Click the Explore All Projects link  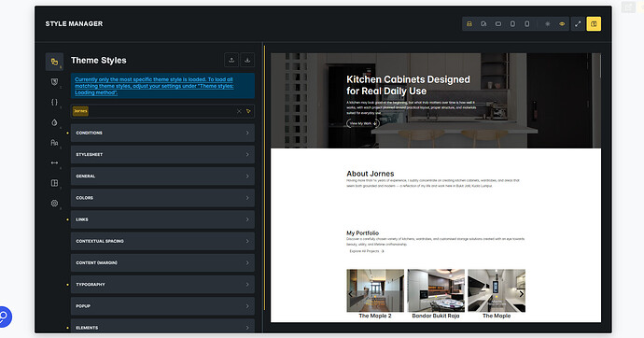click(367, 251)
